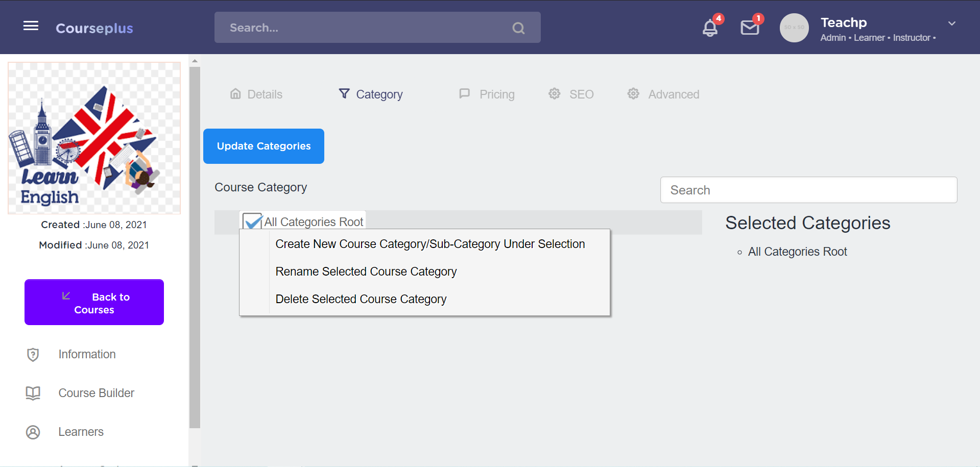Click the Learners person icon
The height and width of the screenshot is (467, 980).
click(x=33, y=432)
